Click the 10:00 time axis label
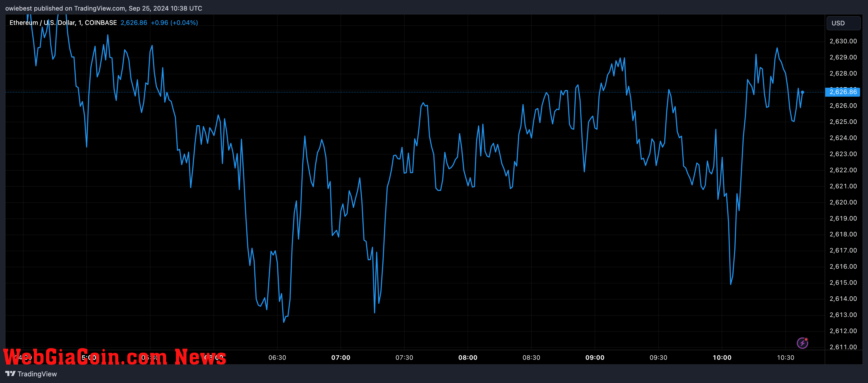 coord(722,357)
